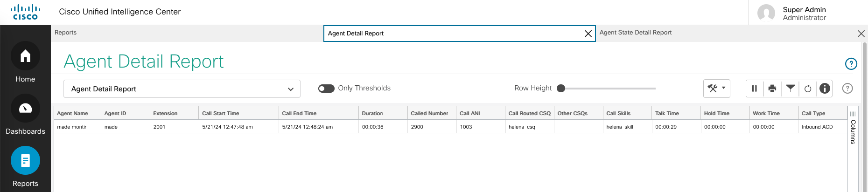
Task: Print the Agent Detail Report
Action: [x=772, y=89]
